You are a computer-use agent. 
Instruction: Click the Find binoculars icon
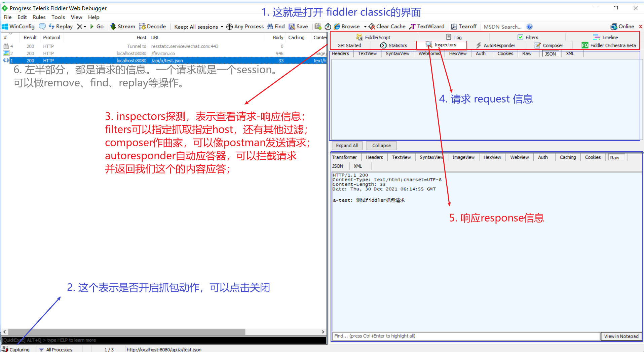270,27
